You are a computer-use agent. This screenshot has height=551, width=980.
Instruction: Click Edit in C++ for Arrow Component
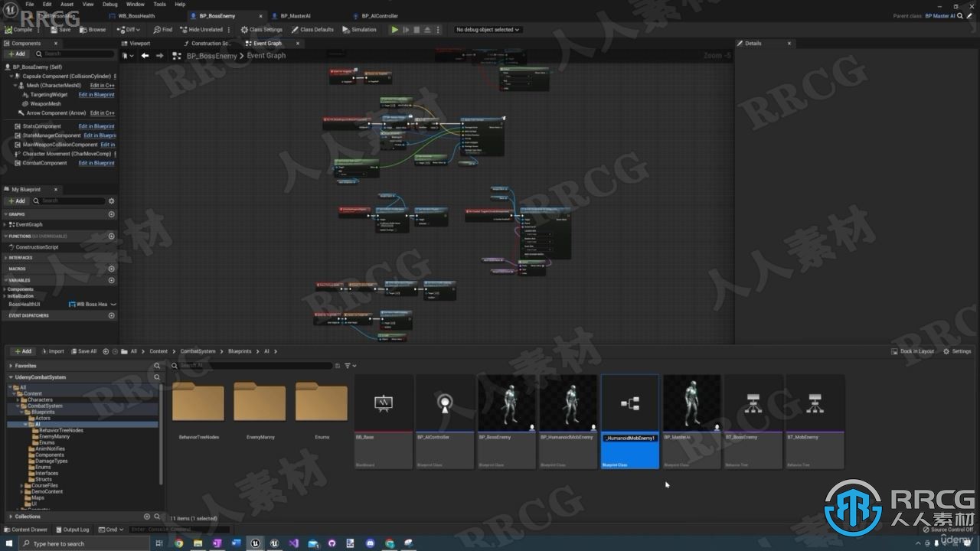pyautogui.click(x=103, y=113)
